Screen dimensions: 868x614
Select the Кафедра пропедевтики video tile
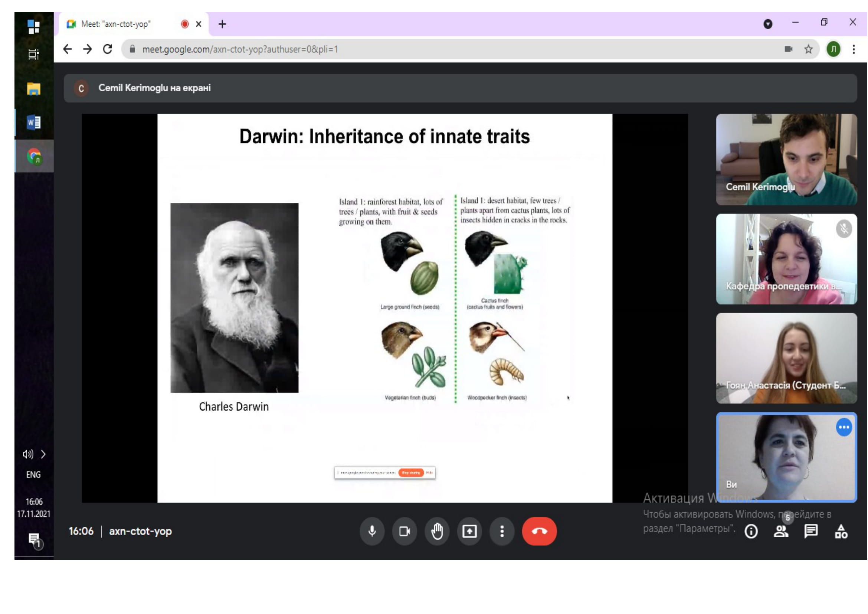click(786, 259)
